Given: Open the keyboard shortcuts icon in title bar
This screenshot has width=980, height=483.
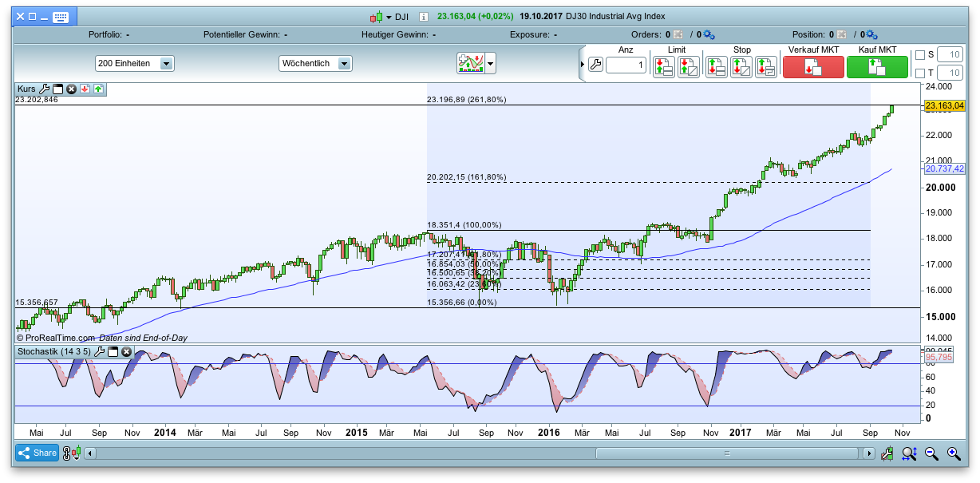Looking at the screenshot, I should click(x=61, y=16).
